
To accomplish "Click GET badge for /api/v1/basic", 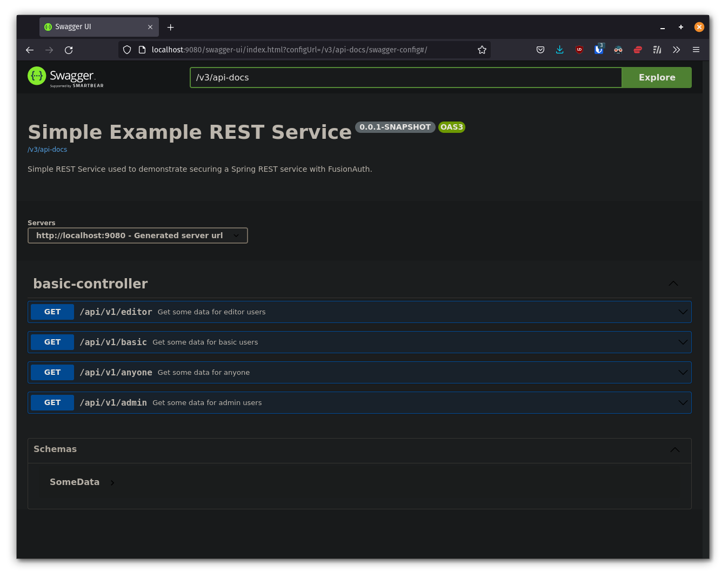I will click(x=52, y=342).
